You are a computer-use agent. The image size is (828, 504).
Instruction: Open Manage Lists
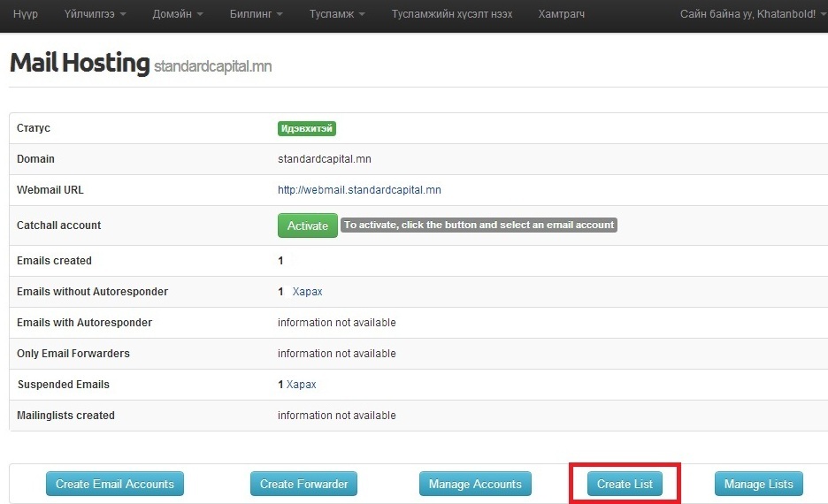758,484
